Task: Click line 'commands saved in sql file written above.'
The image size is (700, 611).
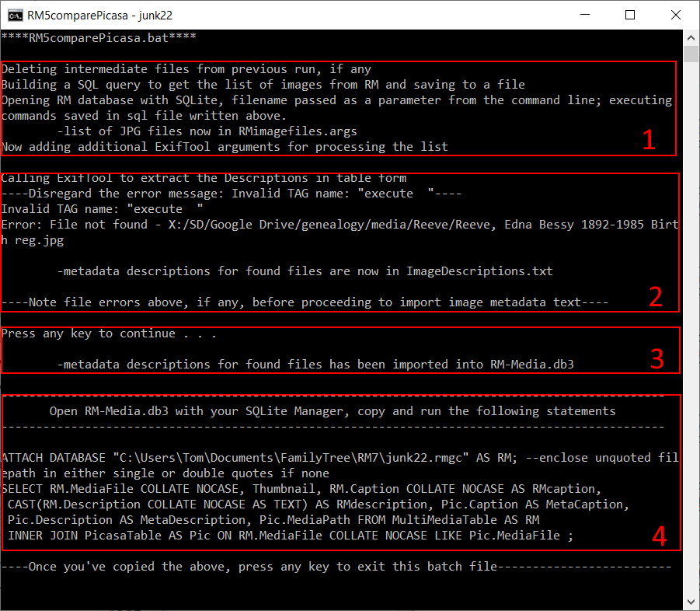Action: 144,116
